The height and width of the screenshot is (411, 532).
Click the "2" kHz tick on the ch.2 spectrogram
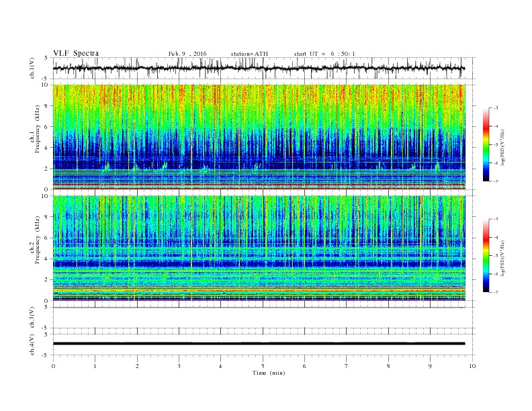click(x=46, y=280)
